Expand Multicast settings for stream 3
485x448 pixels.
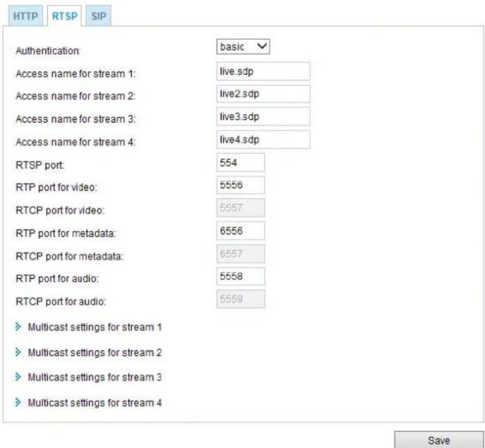89,377
